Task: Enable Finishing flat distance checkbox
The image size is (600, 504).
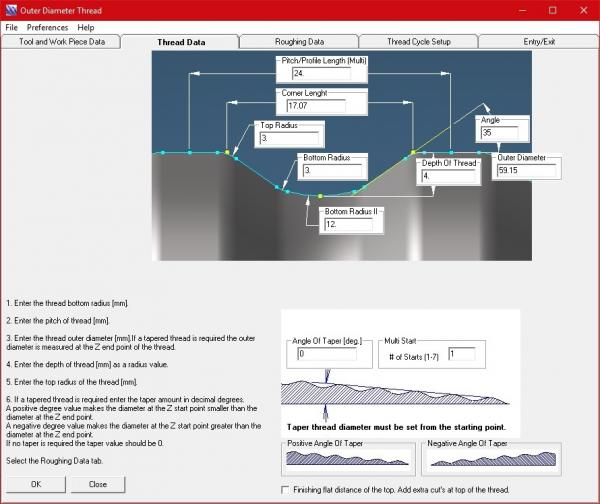Action: coord(288,489)
